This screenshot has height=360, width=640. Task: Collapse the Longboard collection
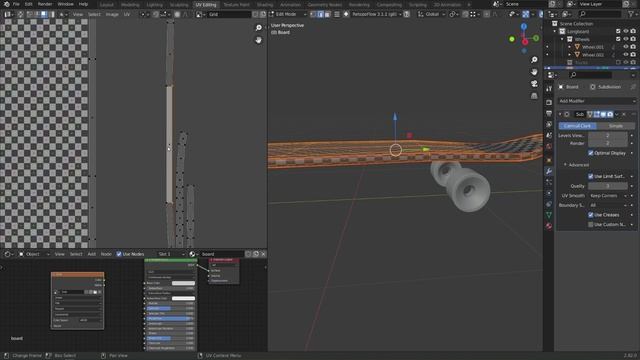pos(555,31)
